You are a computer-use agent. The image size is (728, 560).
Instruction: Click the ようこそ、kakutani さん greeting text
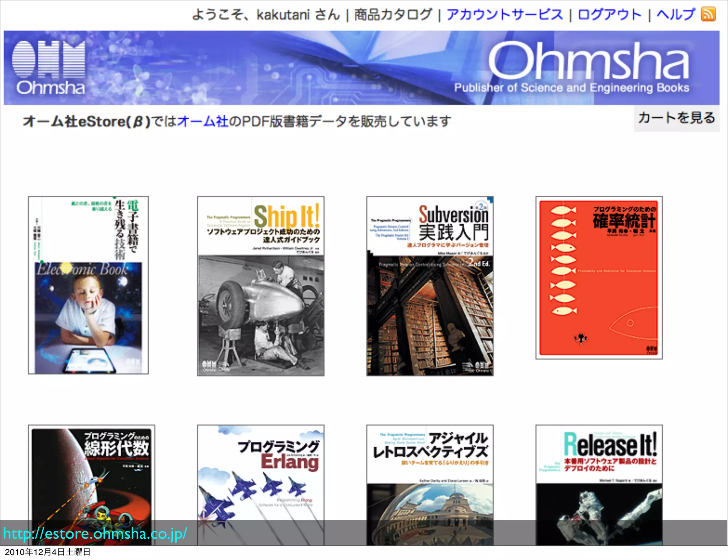(x=266, y=15)
